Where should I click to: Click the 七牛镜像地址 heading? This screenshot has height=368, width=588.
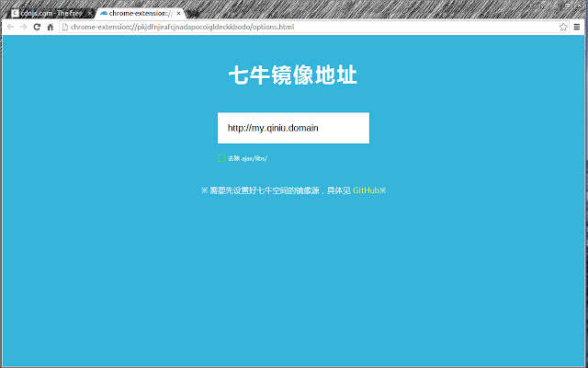click(293, 75)
